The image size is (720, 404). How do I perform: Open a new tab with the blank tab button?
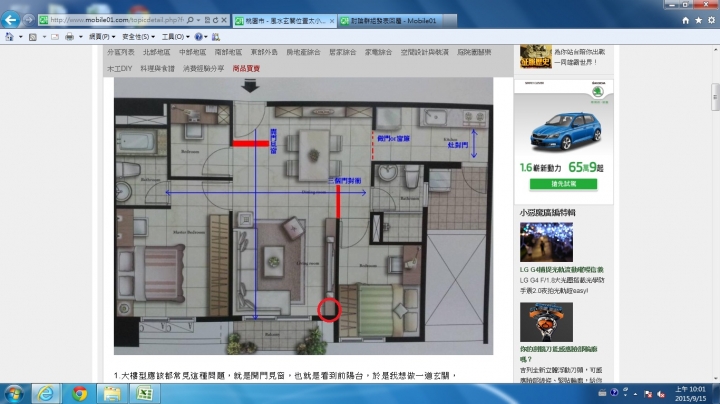450,21
